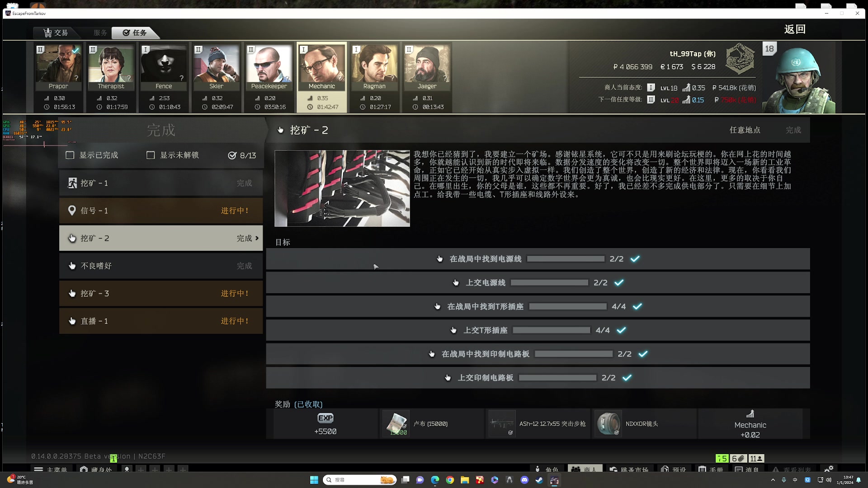
Task: Click the 上交印制电路板 objective
Action: pos(538,378)
